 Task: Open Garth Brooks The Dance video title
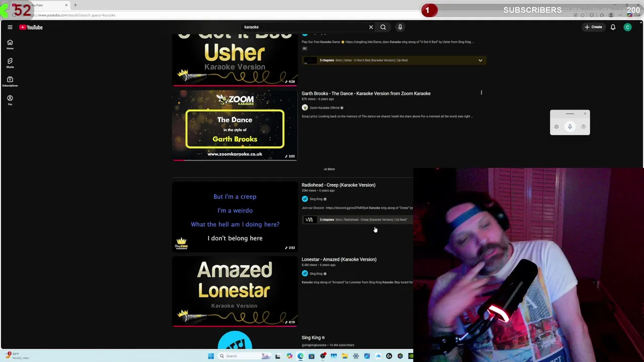(x=366, y=94)
